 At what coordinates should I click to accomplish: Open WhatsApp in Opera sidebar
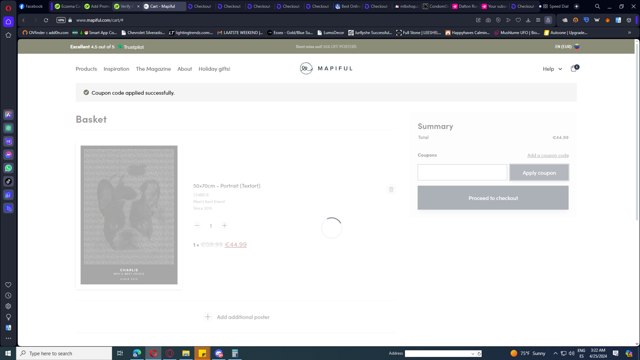click(x=8, y=168)
